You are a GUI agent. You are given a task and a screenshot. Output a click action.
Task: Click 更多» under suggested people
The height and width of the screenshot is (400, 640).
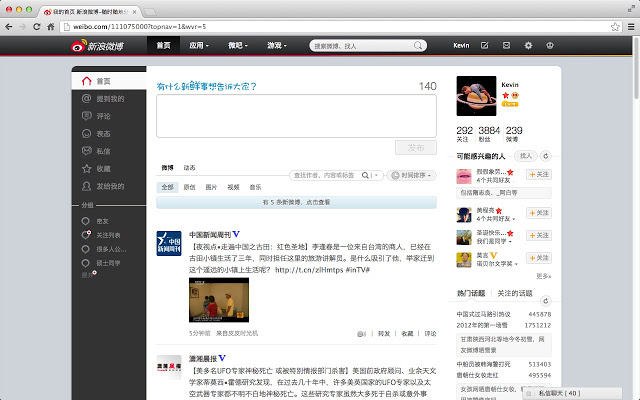pyautogui.click(x=543, y=276)
